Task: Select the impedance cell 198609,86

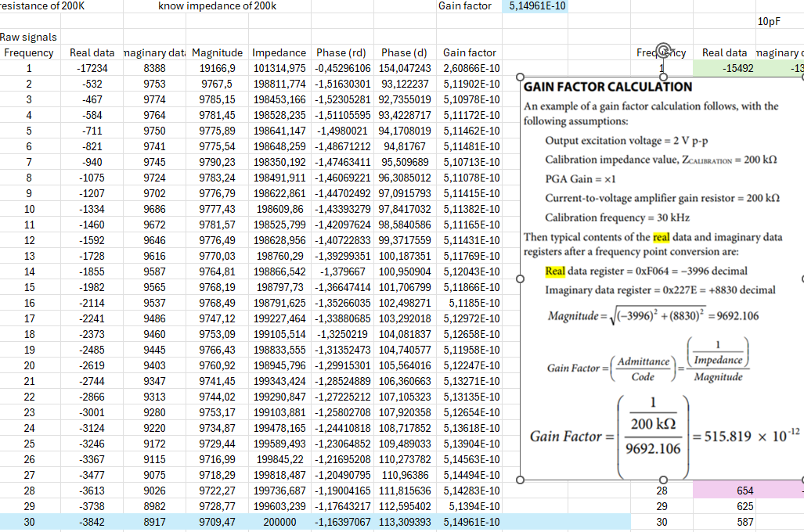Action: 279,209
